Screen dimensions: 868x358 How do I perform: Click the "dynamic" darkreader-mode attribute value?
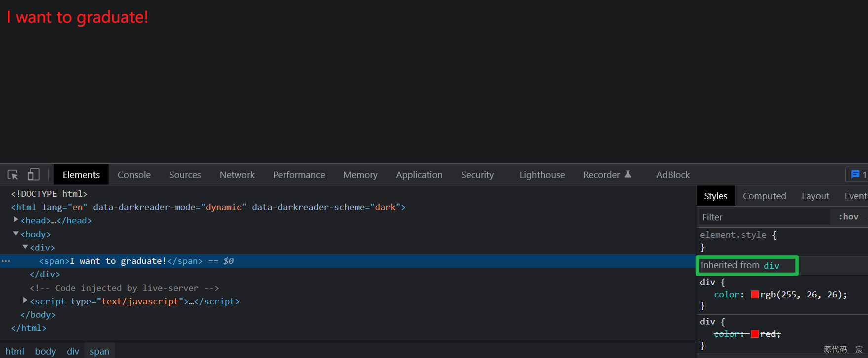pos(224,207)
